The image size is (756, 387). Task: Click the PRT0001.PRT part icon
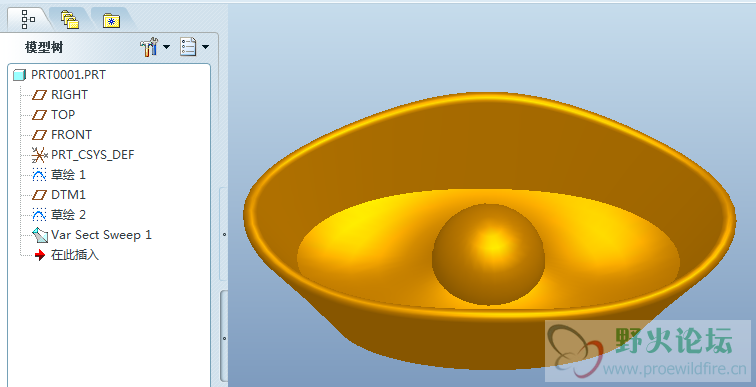pos(19,75)
